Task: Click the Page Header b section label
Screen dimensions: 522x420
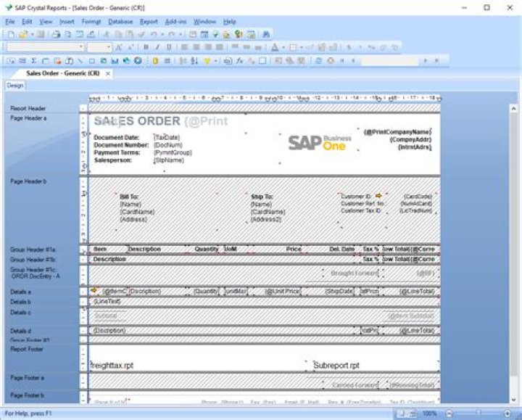Action: tap(28, 181)
